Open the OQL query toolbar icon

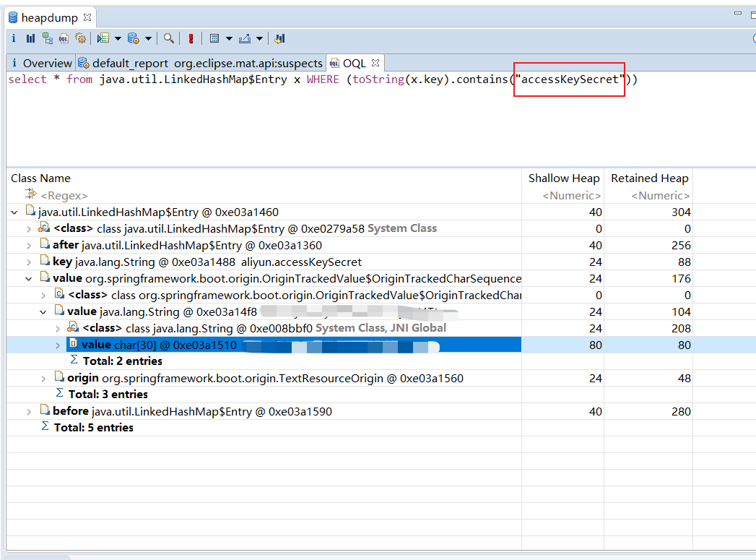point(64,38)
